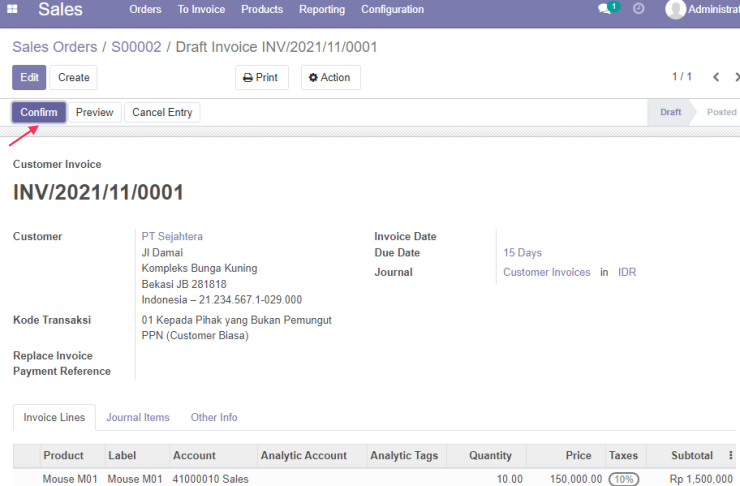
Task: Open the 15 Days payment term link
Action: [522, 253]
